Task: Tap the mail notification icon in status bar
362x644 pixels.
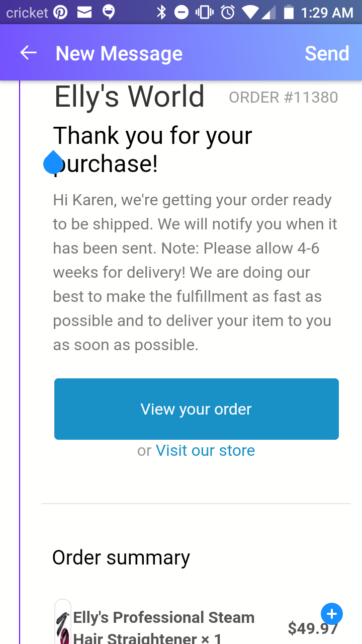Action: (x=84, y=12)
